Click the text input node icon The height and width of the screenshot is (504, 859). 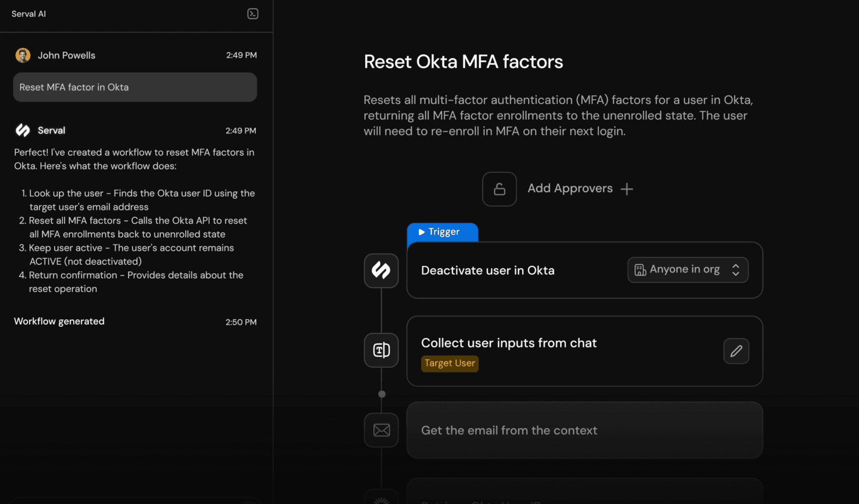381,350
